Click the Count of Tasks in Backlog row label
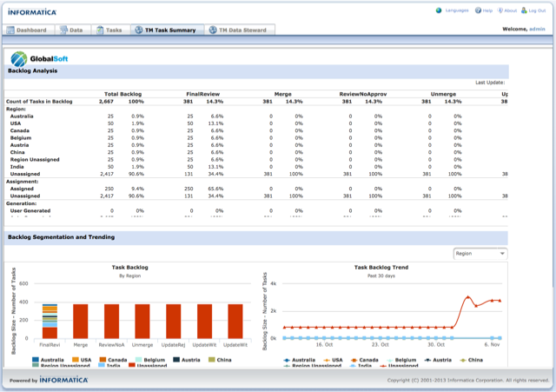The height and width of the screenshot is (392, 556). tap(39, 102)
